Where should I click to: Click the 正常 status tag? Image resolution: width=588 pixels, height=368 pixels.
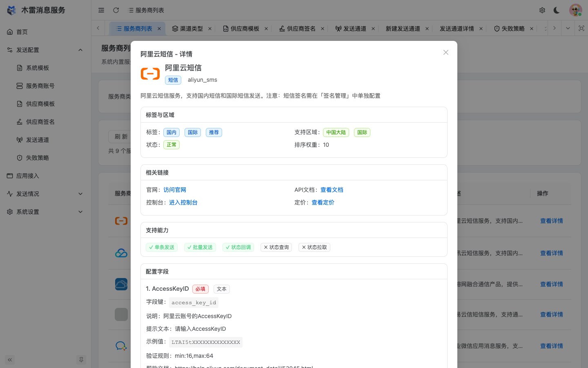point(171,145)
